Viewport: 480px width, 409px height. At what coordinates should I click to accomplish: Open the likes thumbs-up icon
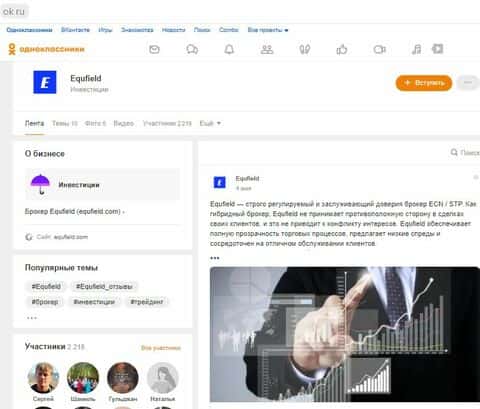342,50
